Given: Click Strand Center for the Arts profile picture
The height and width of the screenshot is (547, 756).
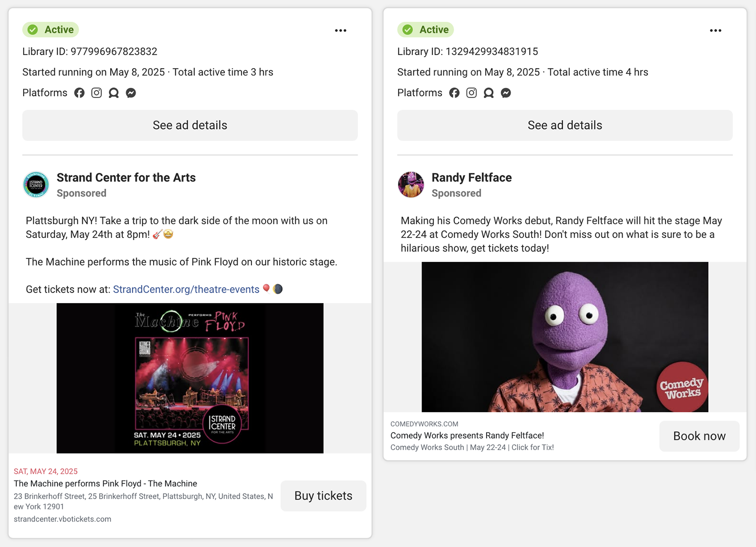Looking at the screenshot, I should [x=36, y=184].
